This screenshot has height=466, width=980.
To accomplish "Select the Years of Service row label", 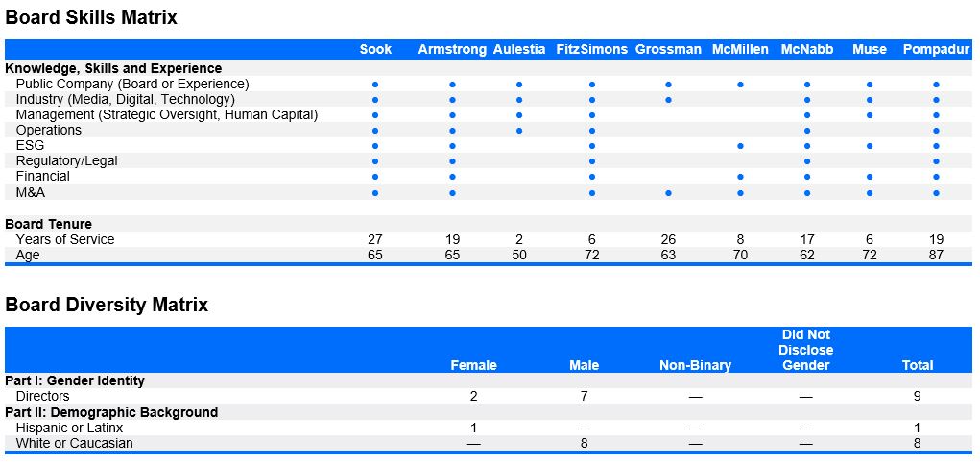I will (x=64, y=239).
